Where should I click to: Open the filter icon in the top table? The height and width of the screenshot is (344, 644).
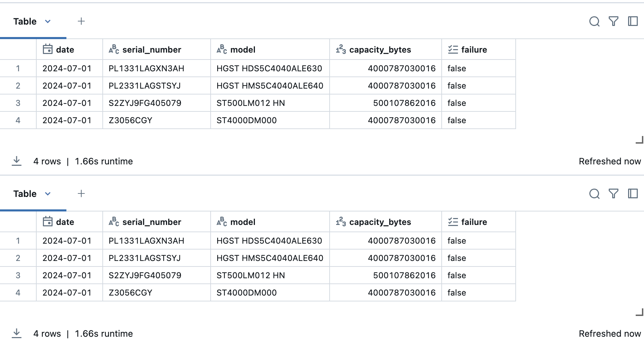[613, 21]
